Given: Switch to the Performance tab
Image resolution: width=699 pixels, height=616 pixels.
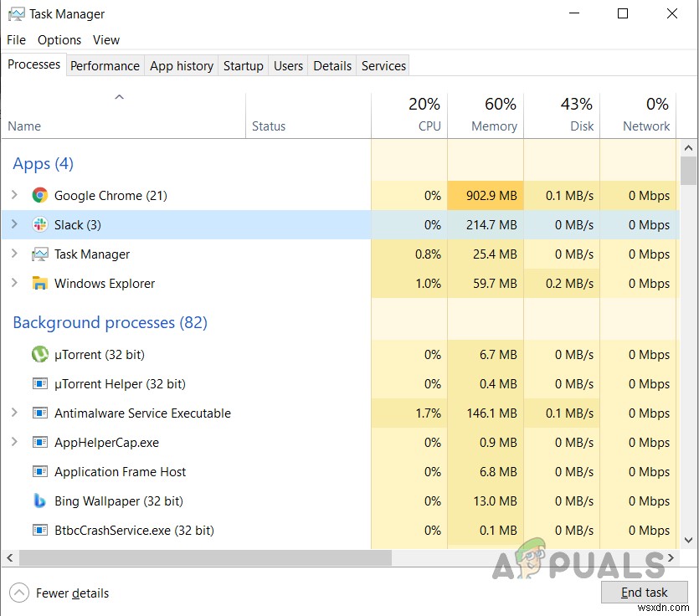Looking at the screenshot, I should pyautogui.click(x=105, y=65).
